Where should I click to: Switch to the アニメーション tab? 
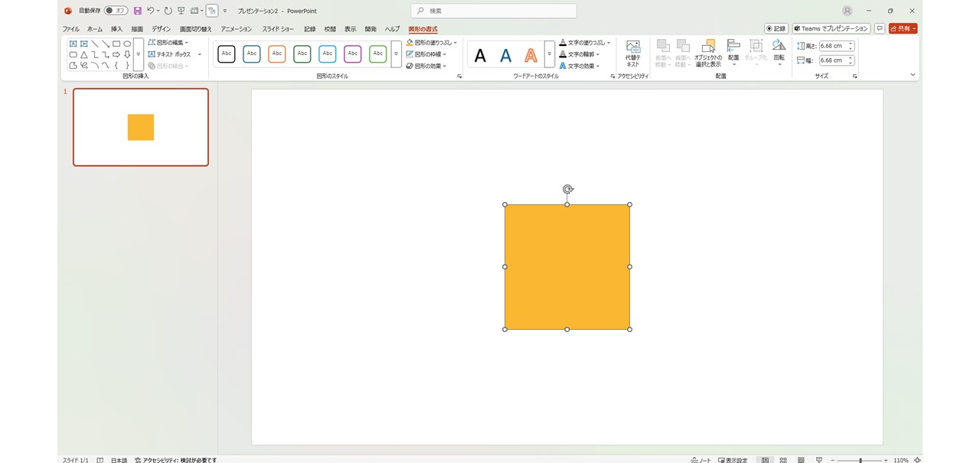(237, 29)
